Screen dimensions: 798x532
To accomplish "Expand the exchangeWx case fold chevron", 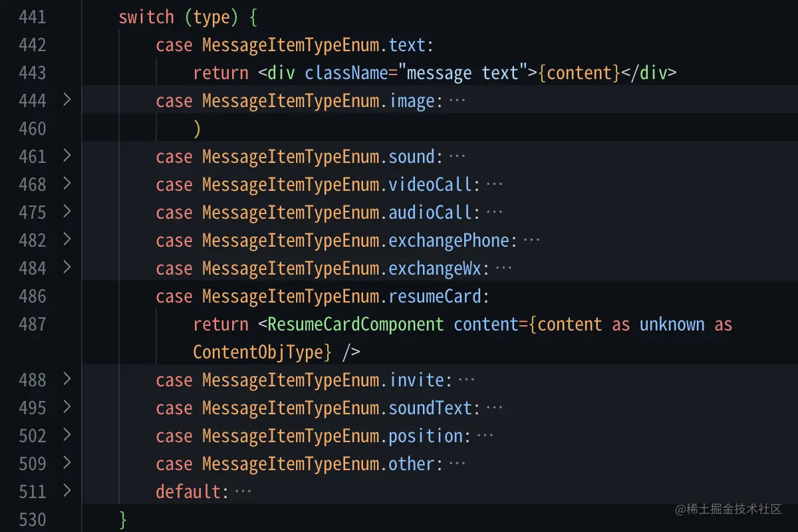I will point(66,268).
